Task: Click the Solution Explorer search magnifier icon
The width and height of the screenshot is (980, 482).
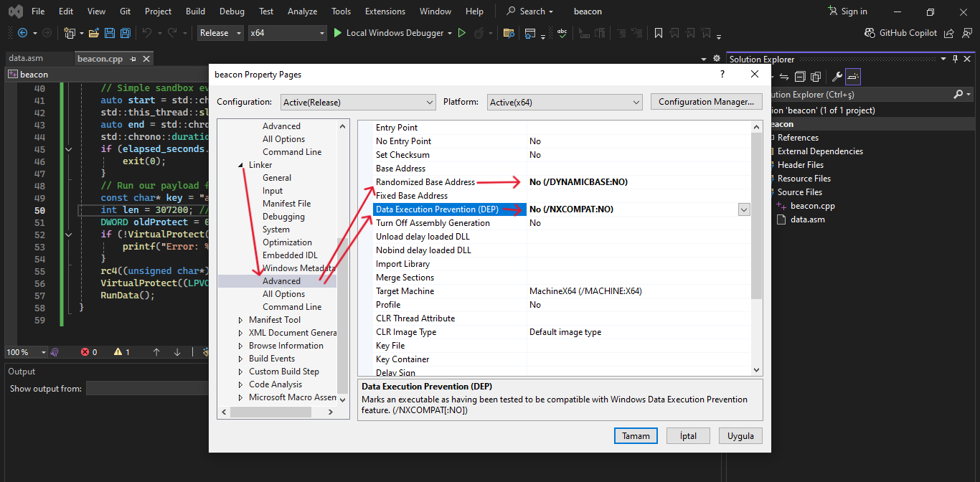Action: click(958, 94)
